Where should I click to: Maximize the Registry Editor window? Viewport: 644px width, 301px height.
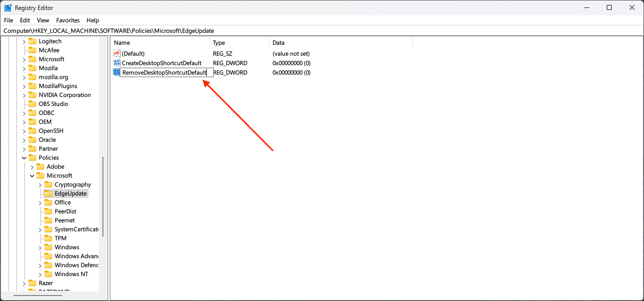pyautogui.click(x=609, y=7)
